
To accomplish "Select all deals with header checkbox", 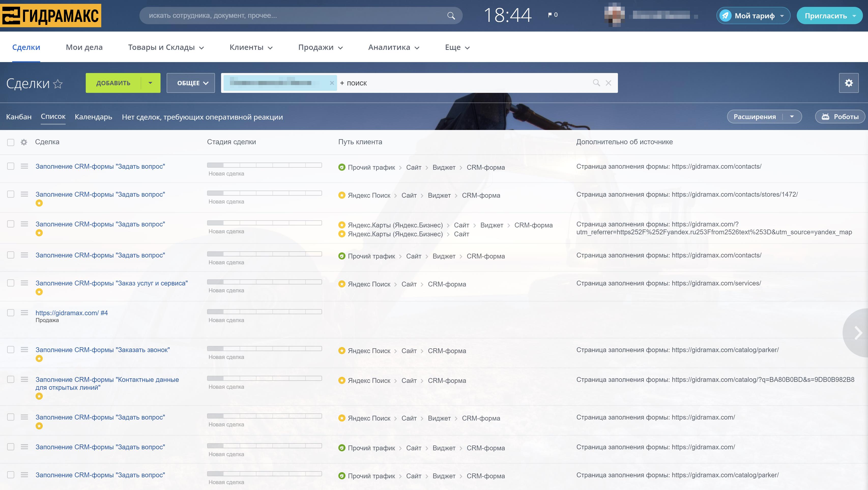I will pos(11,142).
